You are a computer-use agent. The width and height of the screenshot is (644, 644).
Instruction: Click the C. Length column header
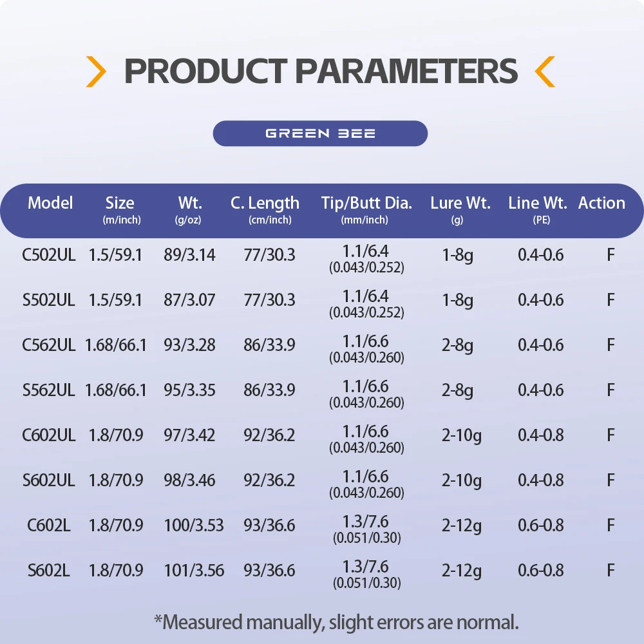[x=265, y=209]
